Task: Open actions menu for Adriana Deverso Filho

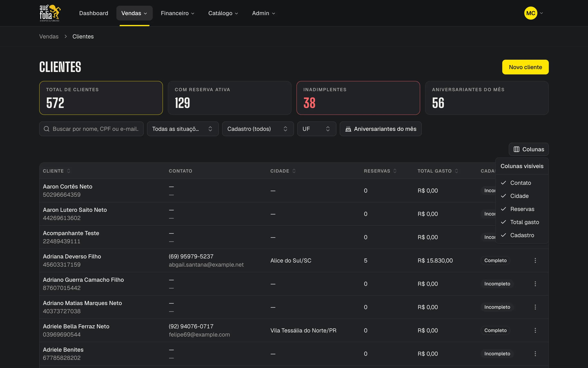Action: [x=535, y=260]
